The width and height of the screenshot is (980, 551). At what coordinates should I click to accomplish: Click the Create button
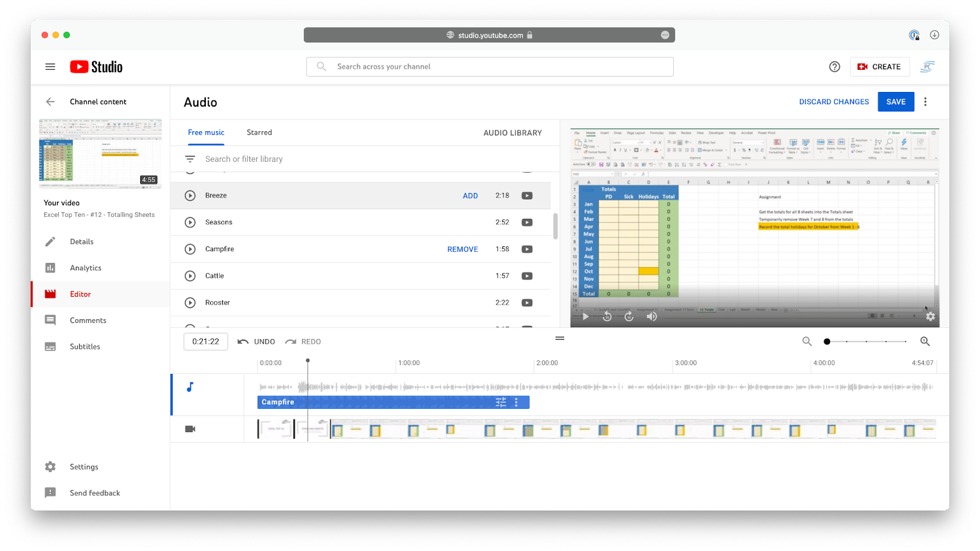[880, 67]
